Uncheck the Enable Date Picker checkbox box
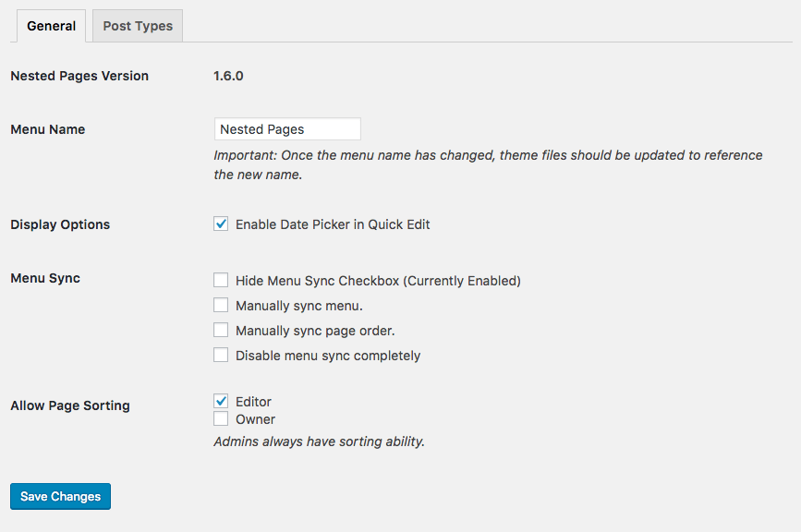Viewport: 801px width, 532px height. pyautogui.click(x=221, y=224)
